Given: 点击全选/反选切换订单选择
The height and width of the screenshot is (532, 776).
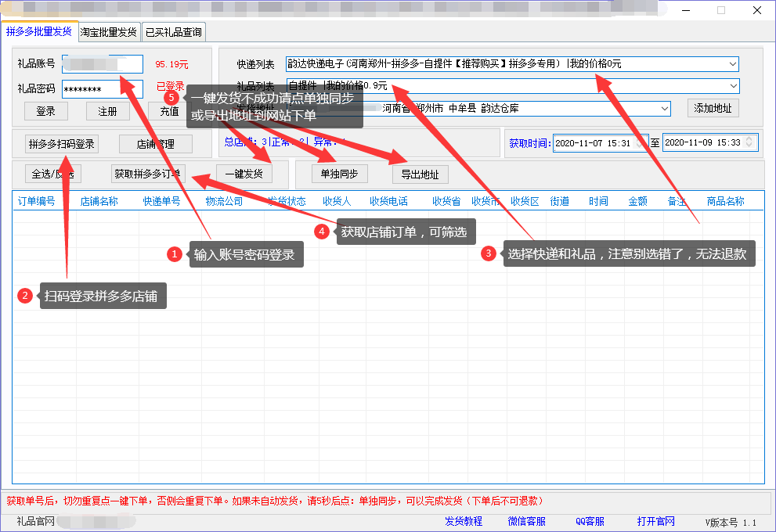Looking at the screenshot, I should tap(52, 174).
